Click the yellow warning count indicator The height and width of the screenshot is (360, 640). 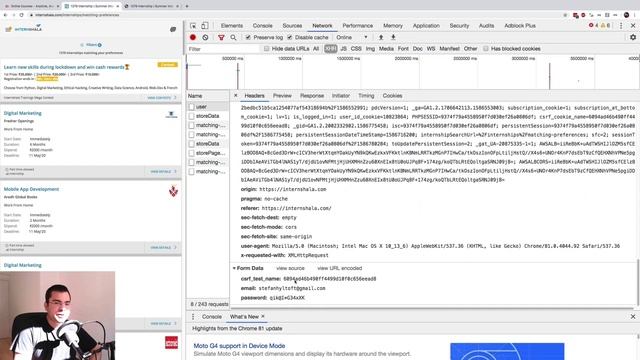coord(605,25)
